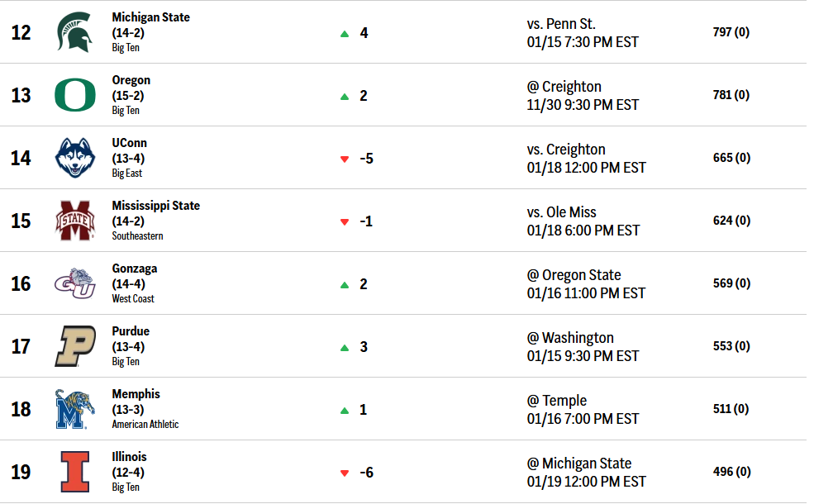Click the vs. Ole Miss game

coord(561,212)
